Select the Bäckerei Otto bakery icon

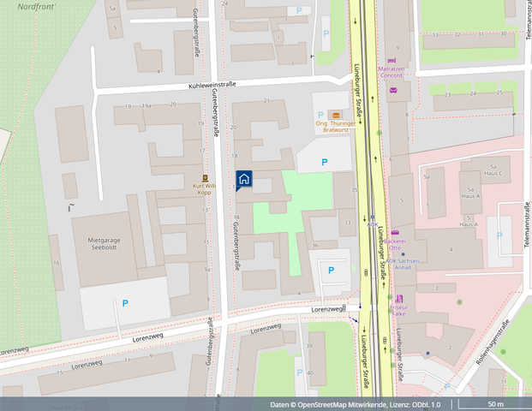tap(395, 233)
